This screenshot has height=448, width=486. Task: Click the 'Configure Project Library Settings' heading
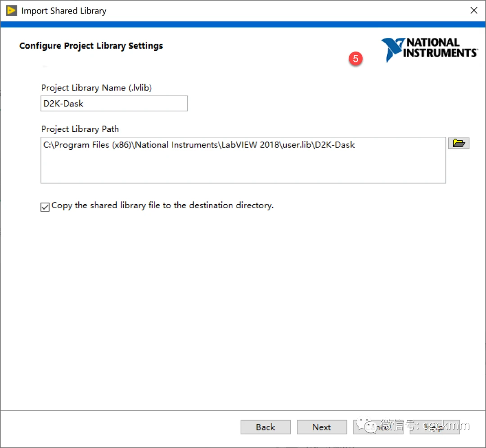coord(91,46)
